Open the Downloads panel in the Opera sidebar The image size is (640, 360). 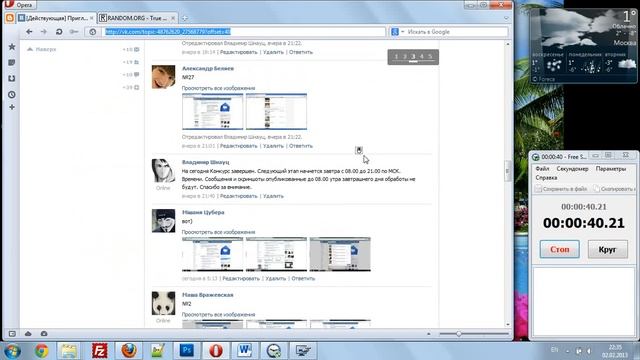click(x=12, y=78)
